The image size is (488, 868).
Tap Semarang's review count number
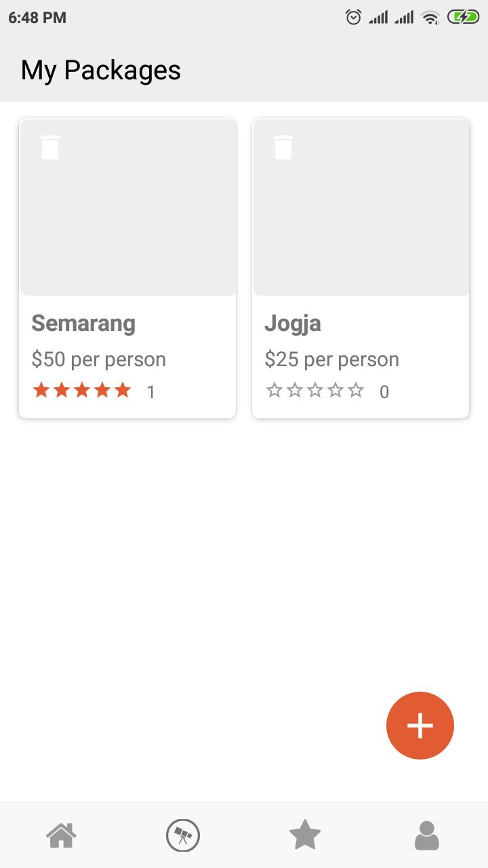[x=151, y=392]
